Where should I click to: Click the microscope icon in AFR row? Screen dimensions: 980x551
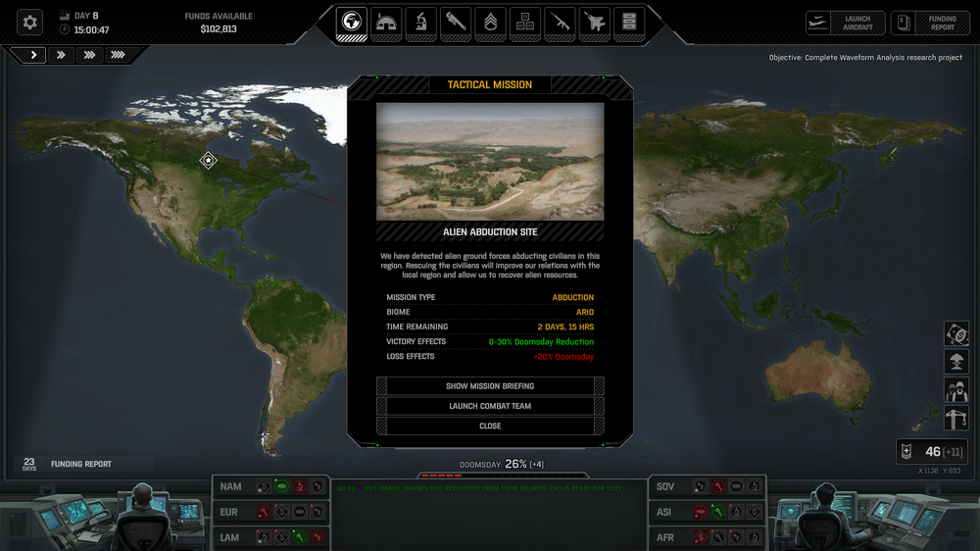click(x=755, y=537)
